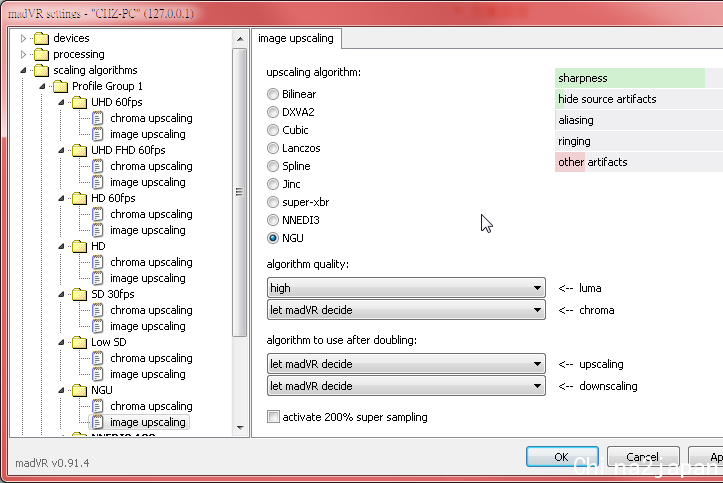Screen dimensions: 723x483
Task: Click the UHD 60fps profile folder icon
Action: (79, 102)
